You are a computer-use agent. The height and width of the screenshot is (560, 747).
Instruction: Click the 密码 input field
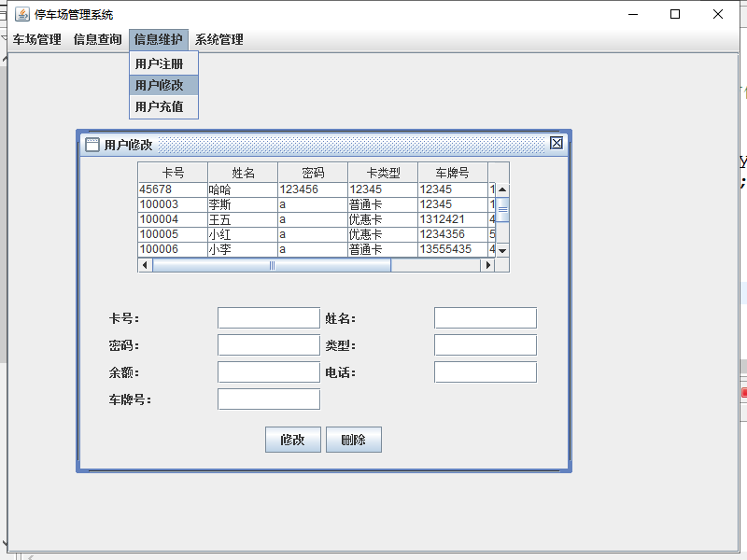269,345
